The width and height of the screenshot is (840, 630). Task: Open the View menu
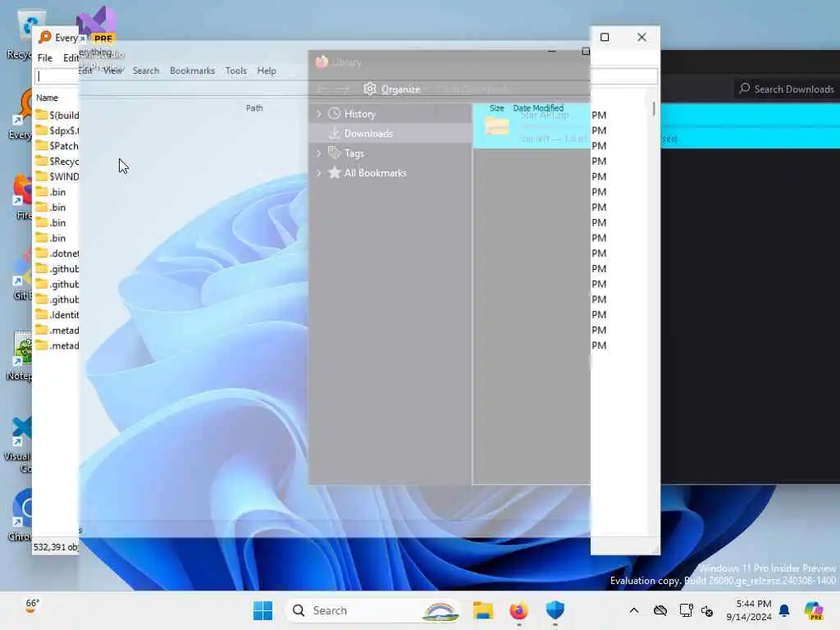[x=112, y=71]
